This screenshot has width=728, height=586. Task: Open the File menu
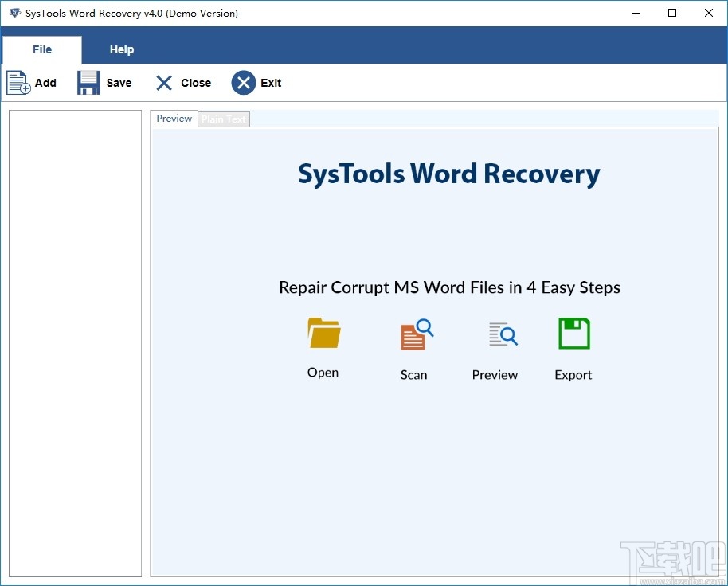tap(41, 49)
